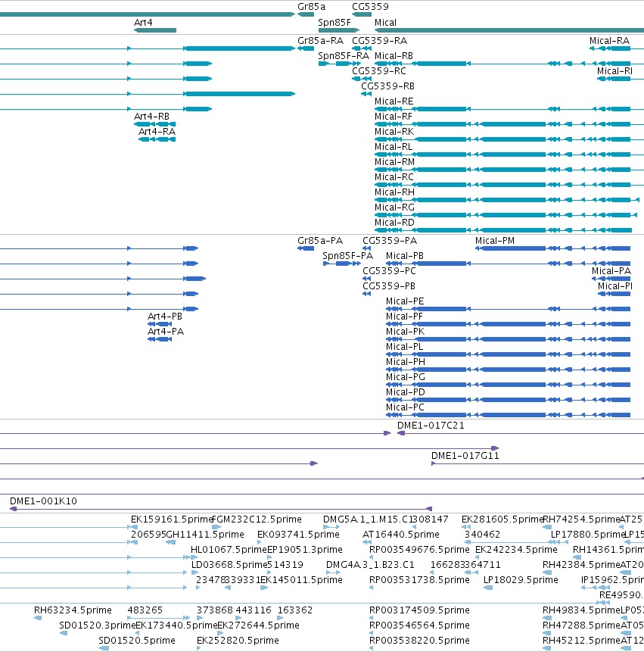Image resolution: width=644 pixels, height=652 pixels.
Task: Click the Mical-PH protein label
Action: coord(406,362)
